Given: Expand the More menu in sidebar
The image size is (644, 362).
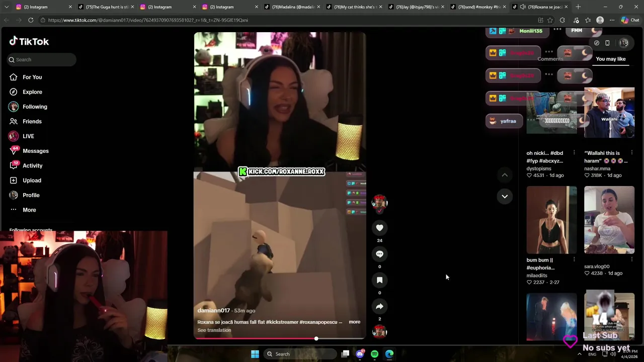Looking at the screenshot, I should point(29,210).
